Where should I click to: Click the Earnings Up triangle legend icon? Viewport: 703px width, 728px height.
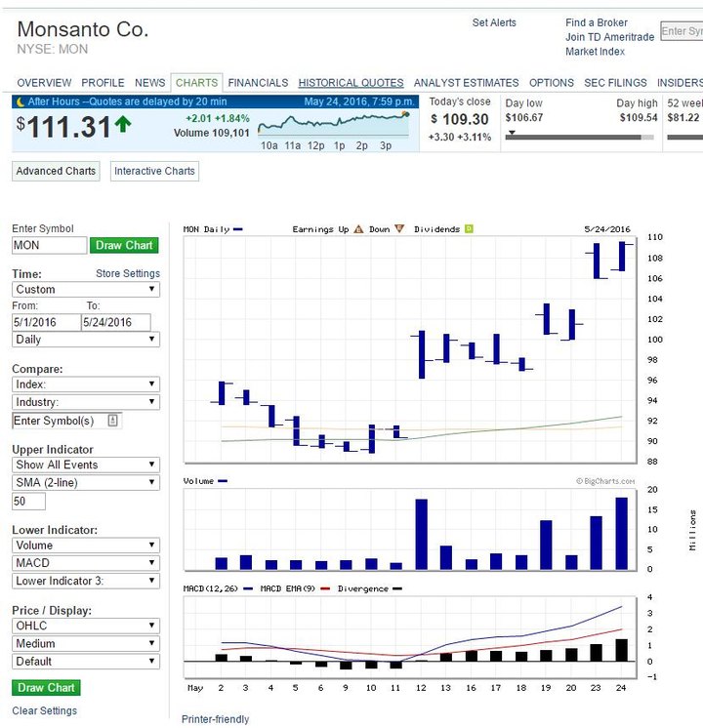click(x=358, y=229)
